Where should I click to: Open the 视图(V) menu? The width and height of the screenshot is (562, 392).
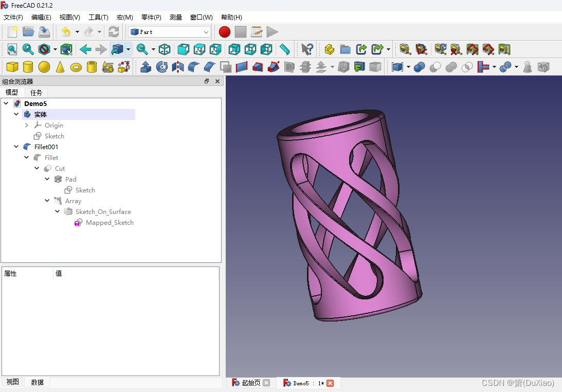pyautogui.click(x=69, y=17)
